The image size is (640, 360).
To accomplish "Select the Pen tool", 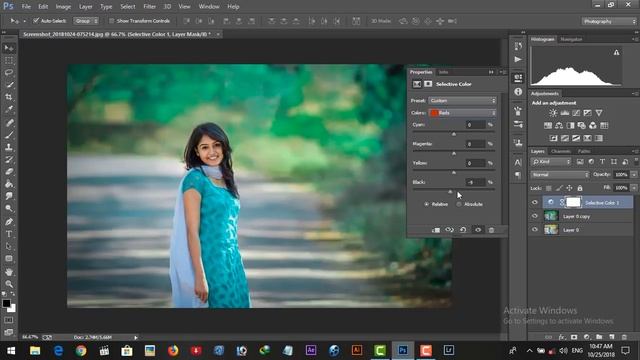I will [x=9, y=222].
